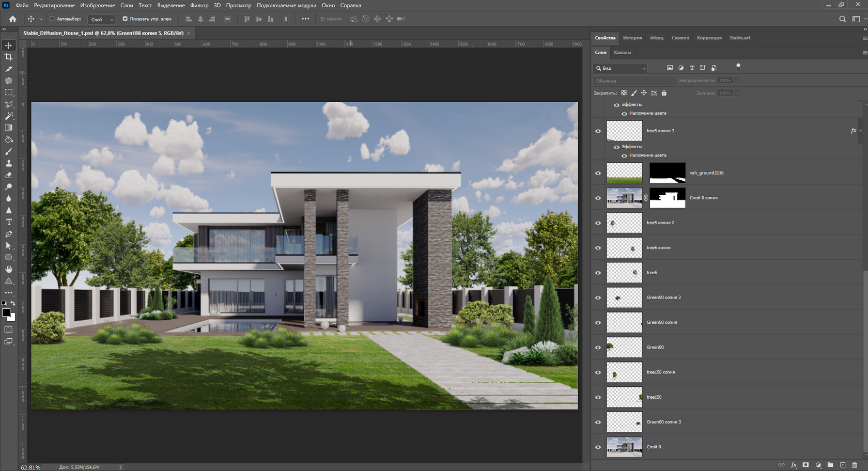Open the Вид layer filter dropdown
Image resolution: width=868 pixels, height=471 pixels.
point(621,68)
